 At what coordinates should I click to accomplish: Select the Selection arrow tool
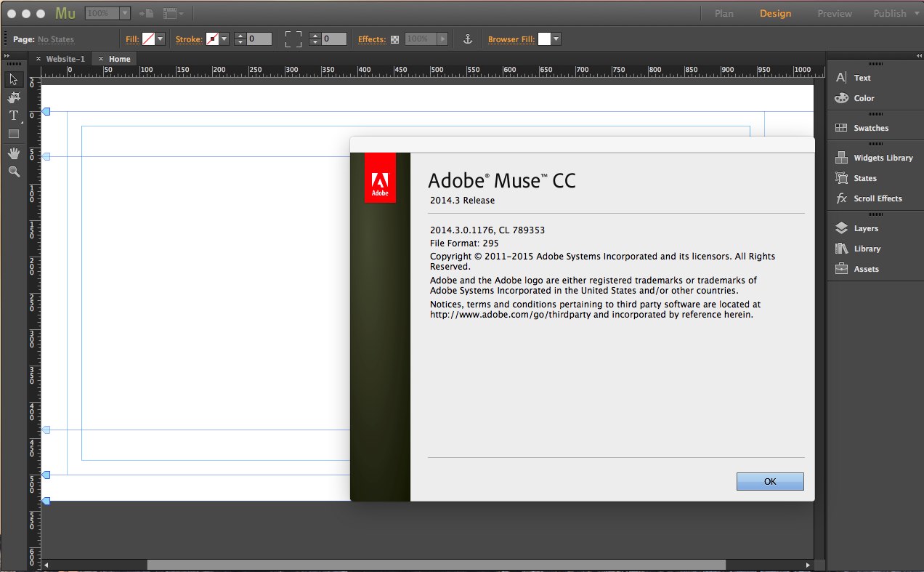13,79
